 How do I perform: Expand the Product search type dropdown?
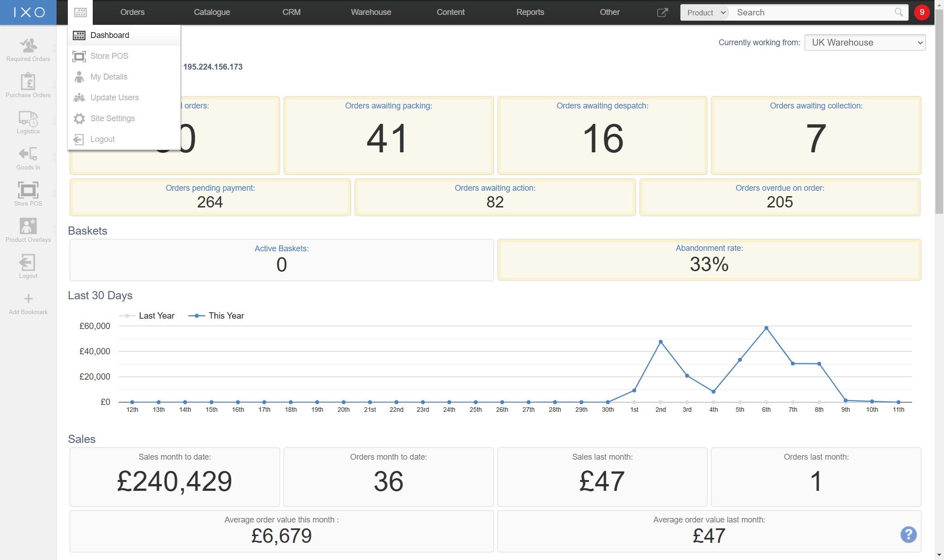pos(705,12)
